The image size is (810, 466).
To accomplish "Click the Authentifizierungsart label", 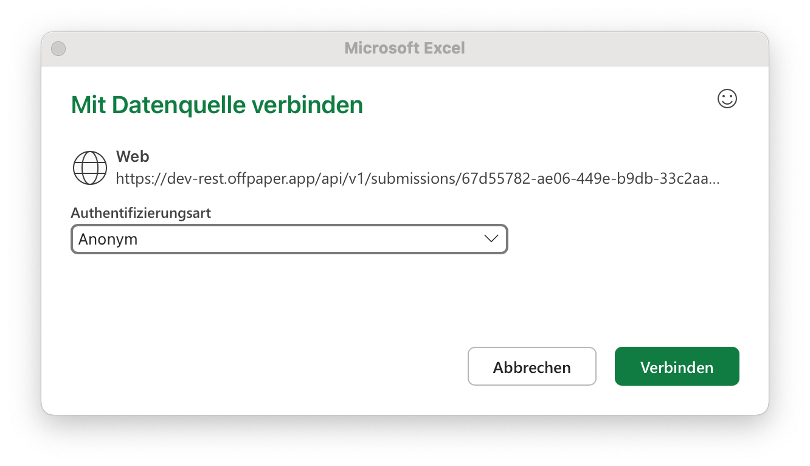I will pyautogui.click(x=141, y=213).
